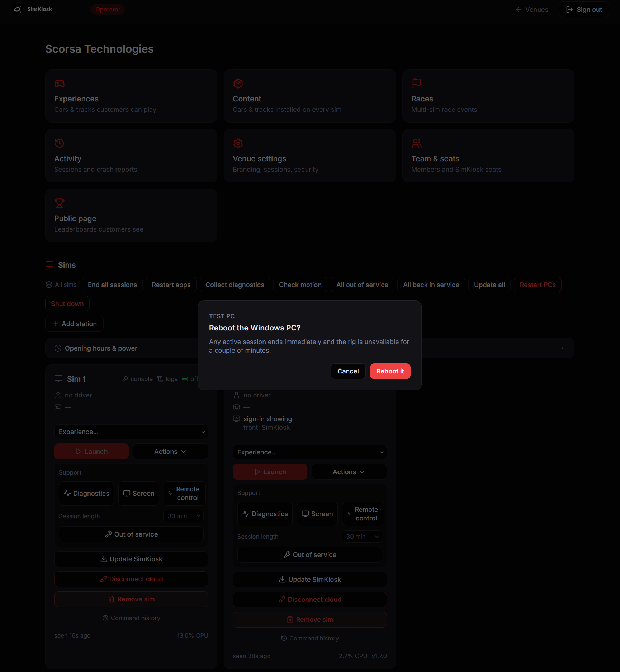Open Sim 1 Actions dropdown
The width and height of the screenshot is (620, 672).
coord(170,452)
